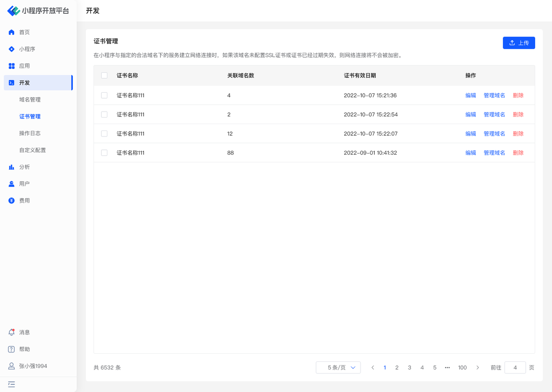Click the help question mark icon

(12, 349)
